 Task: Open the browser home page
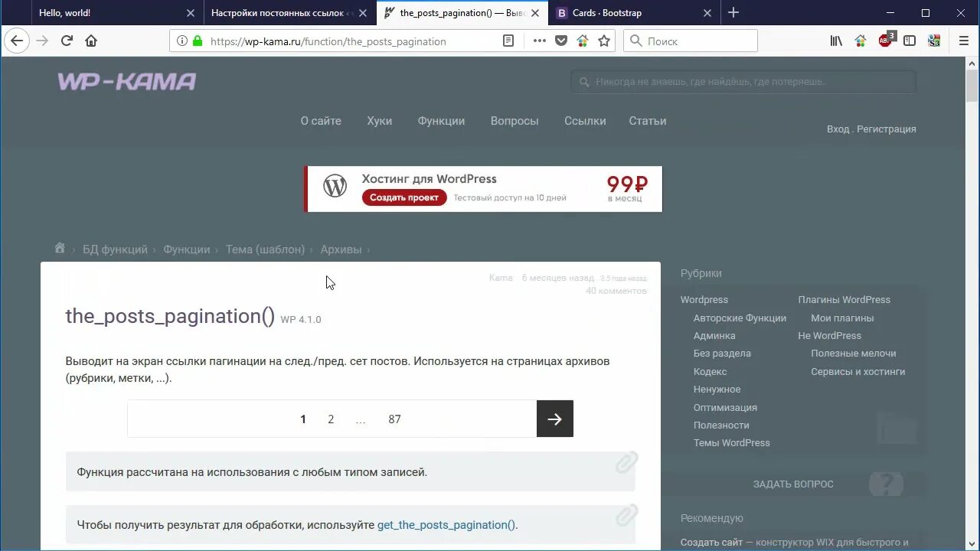coord(91,41)
